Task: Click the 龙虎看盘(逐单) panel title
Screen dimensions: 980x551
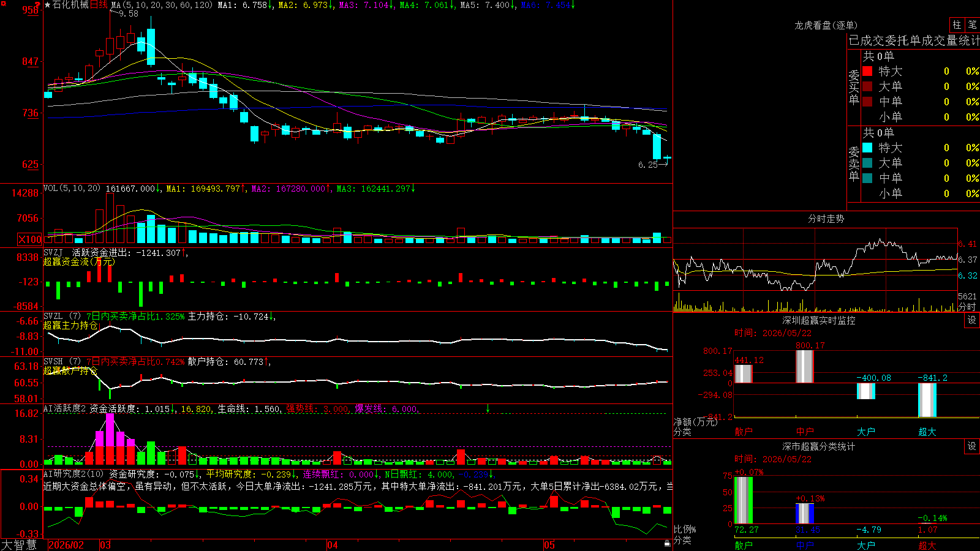Action: coord(826,25)
